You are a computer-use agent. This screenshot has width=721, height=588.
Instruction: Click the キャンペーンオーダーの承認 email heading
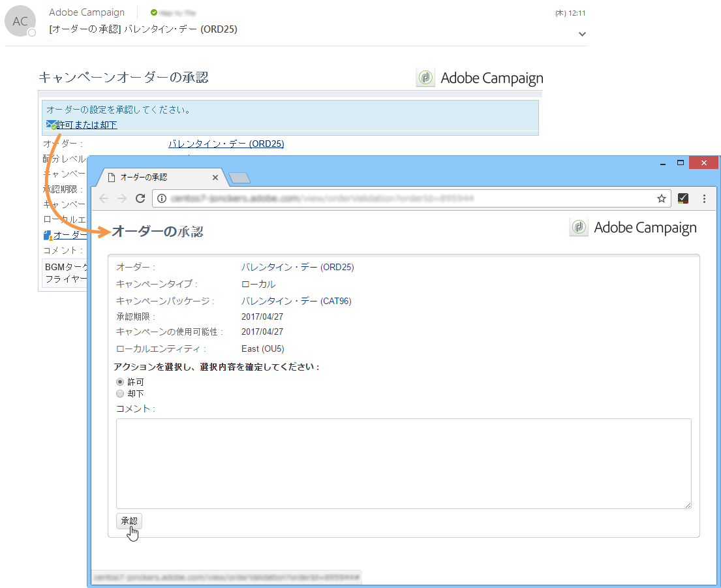coord(123,77)
